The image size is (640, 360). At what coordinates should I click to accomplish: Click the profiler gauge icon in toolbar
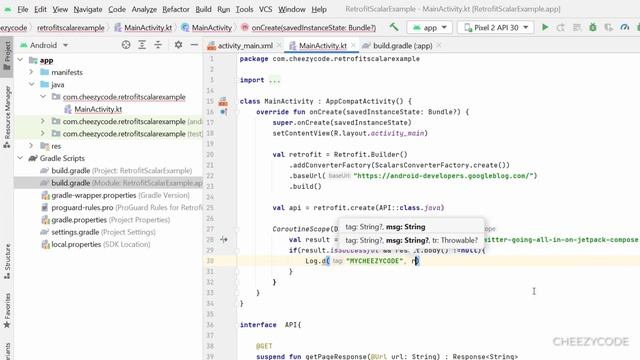[624, 27]
